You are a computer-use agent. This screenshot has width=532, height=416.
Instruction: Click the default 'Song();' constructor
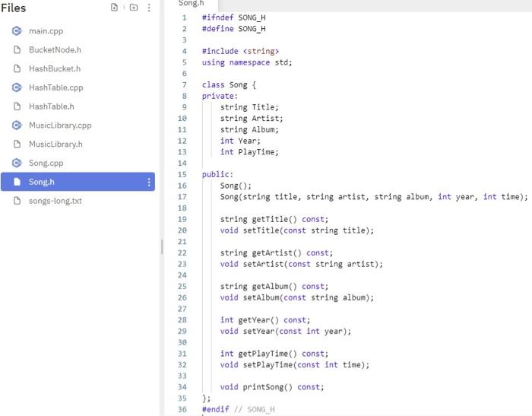(x=236, y=186)
